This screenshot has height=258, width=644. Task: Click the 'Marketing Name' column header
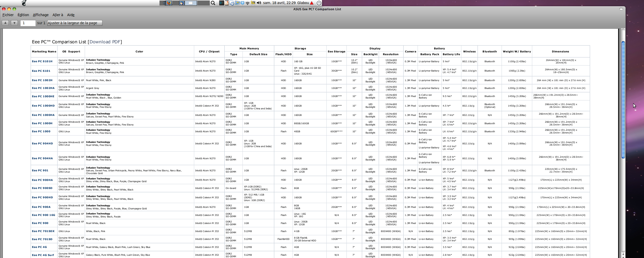coord(44,51)
